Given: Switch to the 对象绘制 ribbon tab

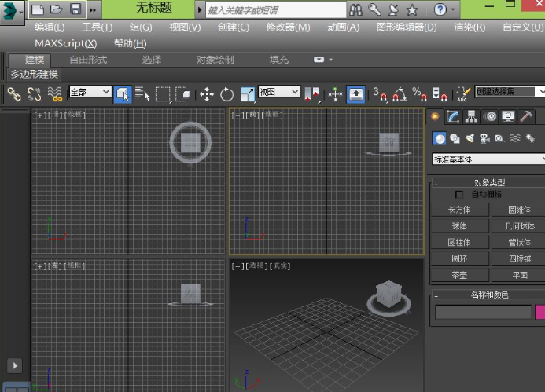Looking at the screenshot, I should click(x=215, y=60).
